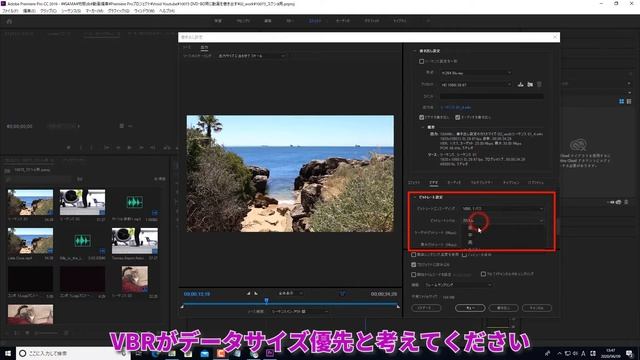Open the Windows notification center icon
640x360 pixels.
(630, 353)
